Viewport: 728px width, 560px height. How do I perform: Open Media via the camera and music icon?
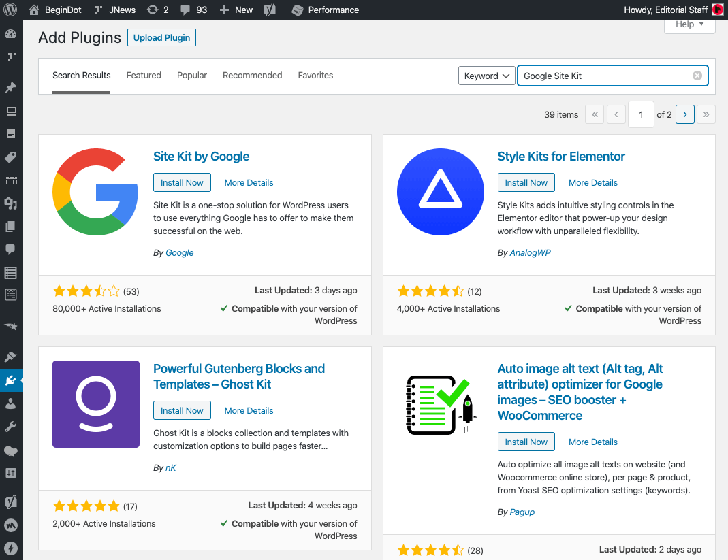[x=11, y=203]
